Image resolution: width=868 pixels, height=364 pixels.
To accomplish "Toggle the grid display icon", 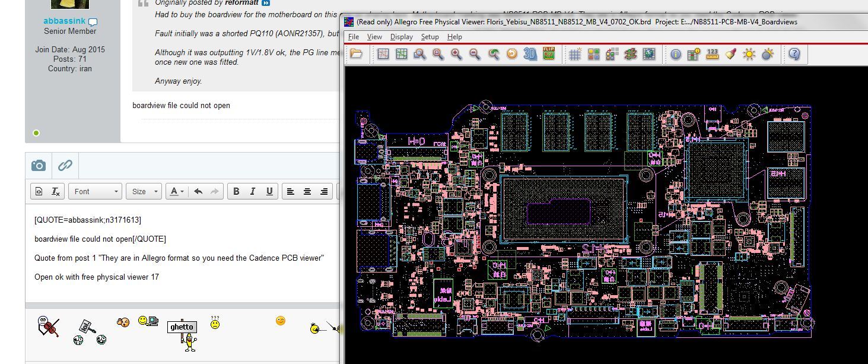I will [x=574, y=54].
